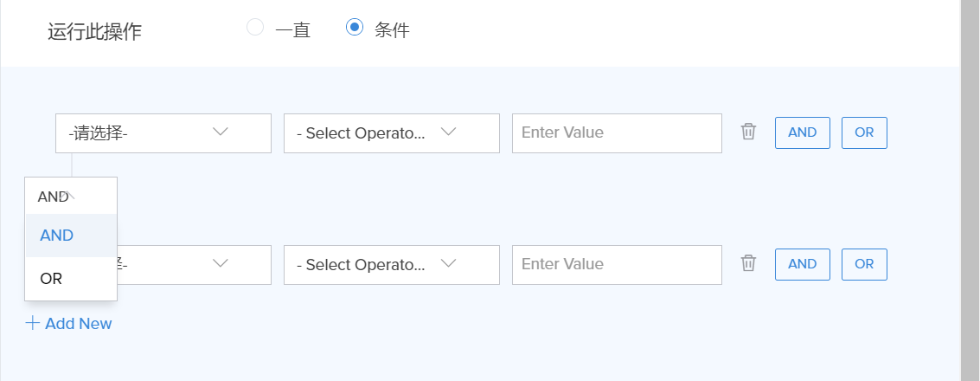Focus the second row's Enter Value field

click(616, 264)
